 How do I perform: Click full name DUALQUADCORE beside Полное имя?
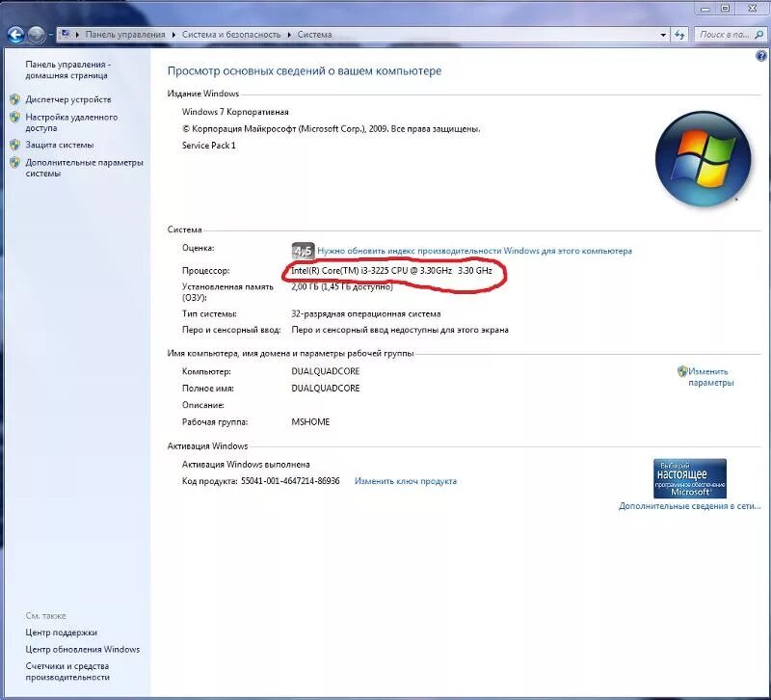tap(326, 389)
